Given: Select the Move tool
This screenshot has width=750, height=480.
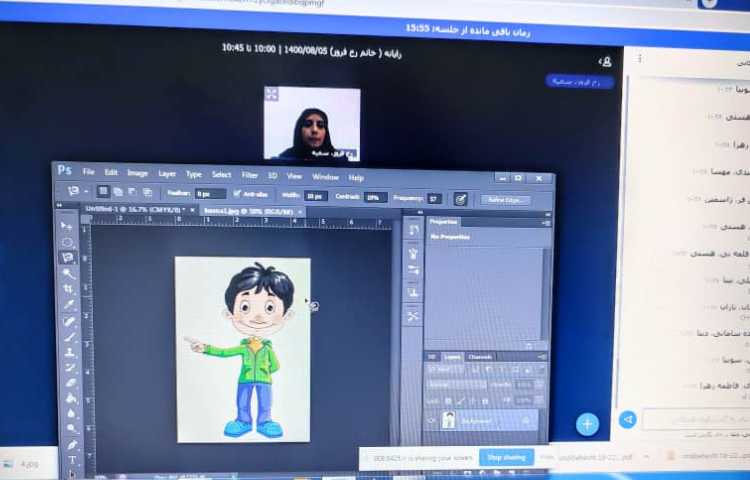Looking at the screenshot, I should click(x=66, y=226).
